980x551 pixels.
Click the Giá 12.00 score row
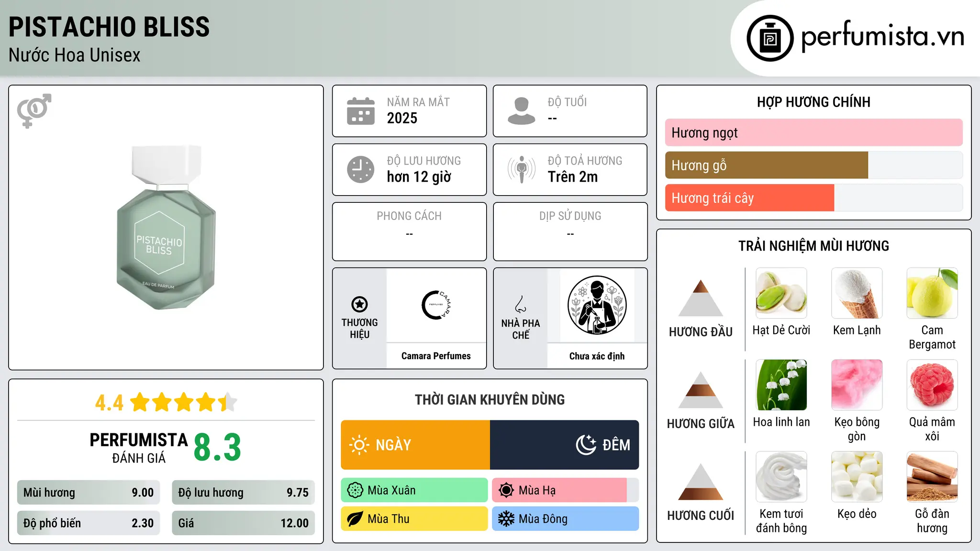tap(244, 523)
